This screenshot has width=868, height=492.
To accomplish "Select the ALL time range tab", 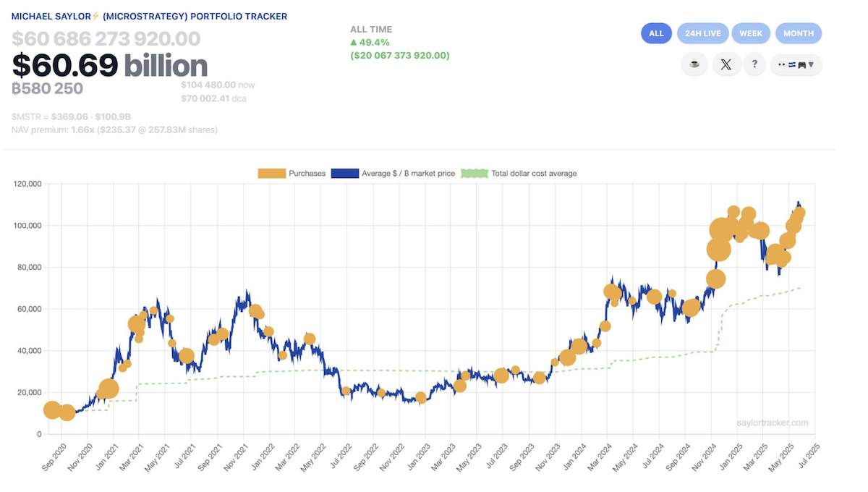I will [656, 33].
